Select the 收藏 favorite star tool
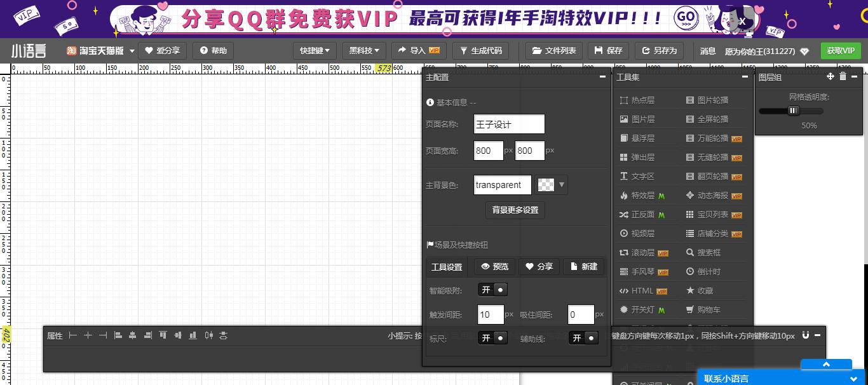 point(700,290)
